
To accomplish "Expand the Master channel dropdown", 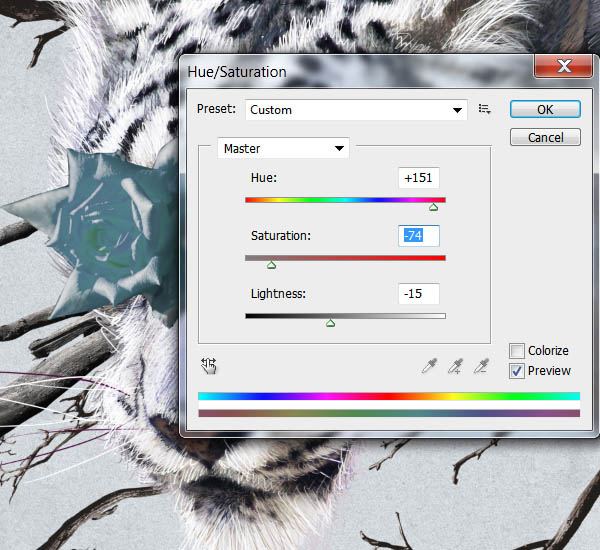I will click(x=283, y=148).
